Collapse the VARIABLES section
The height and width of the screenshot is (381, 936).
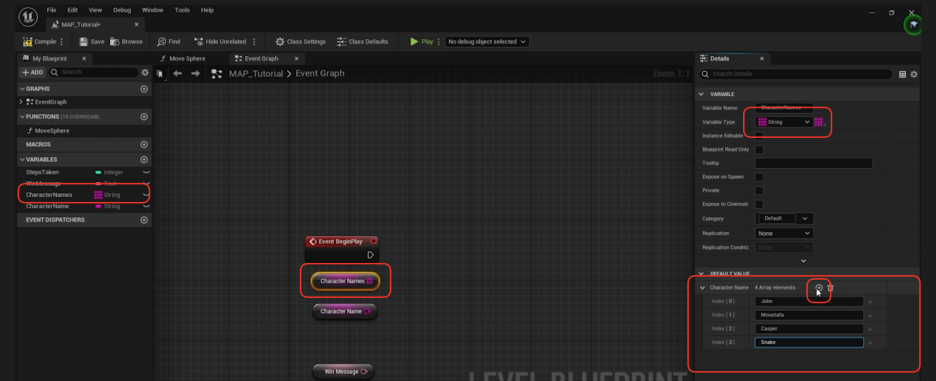(22, 159)
